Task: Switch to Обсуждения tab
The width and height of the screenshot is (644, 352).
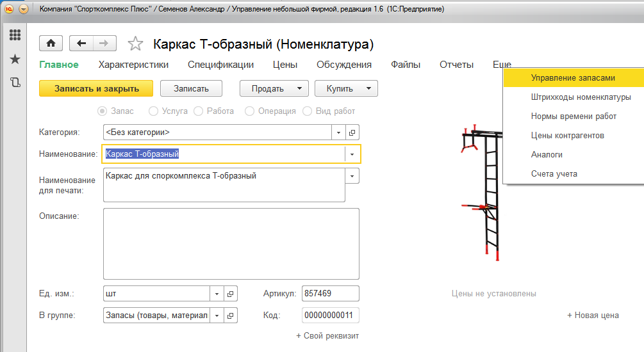Action: [343, 65]
